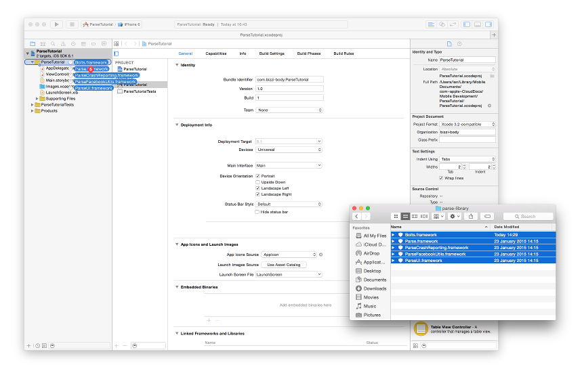Uncheck the Wrap lines text setting
The width and height of the screenshot is (584, 392).
click(442, 177)
